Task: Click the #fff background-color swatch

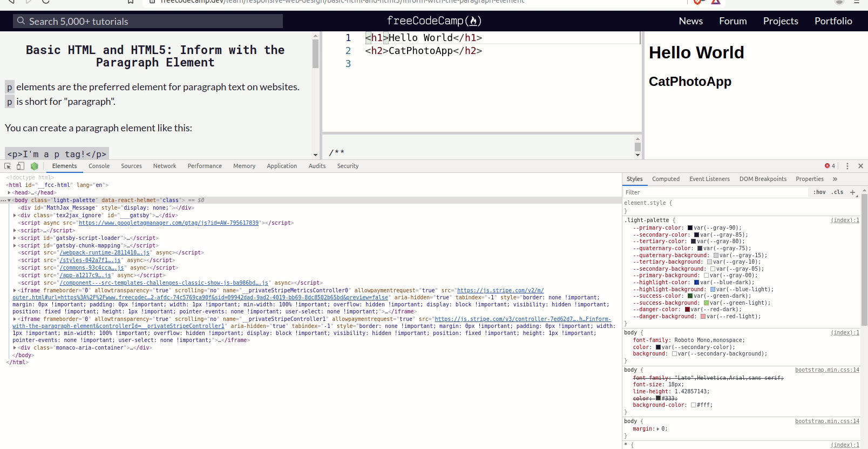Action: (693, 405)
